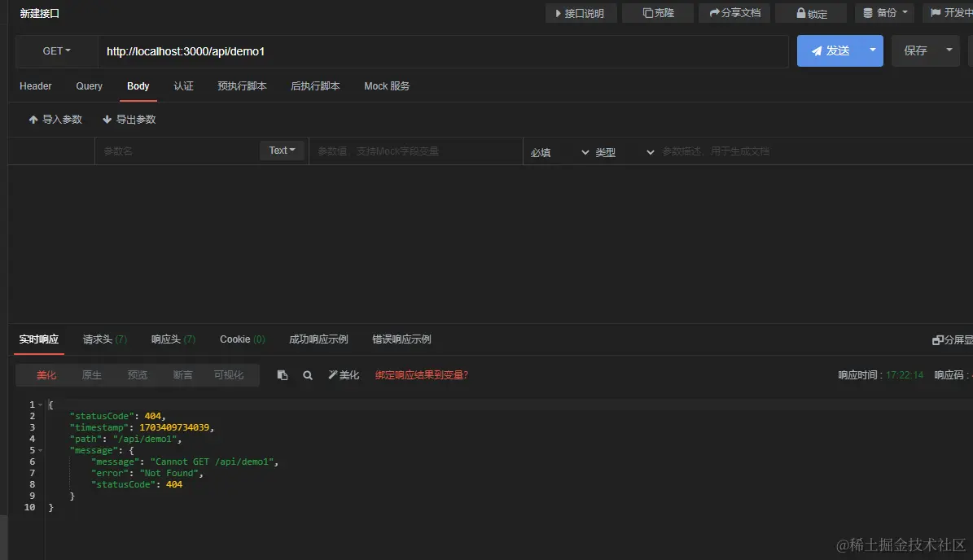Screen dimensions: 973x560
Task: Click 导入参数 import parameters
Action: click(55, 120)
